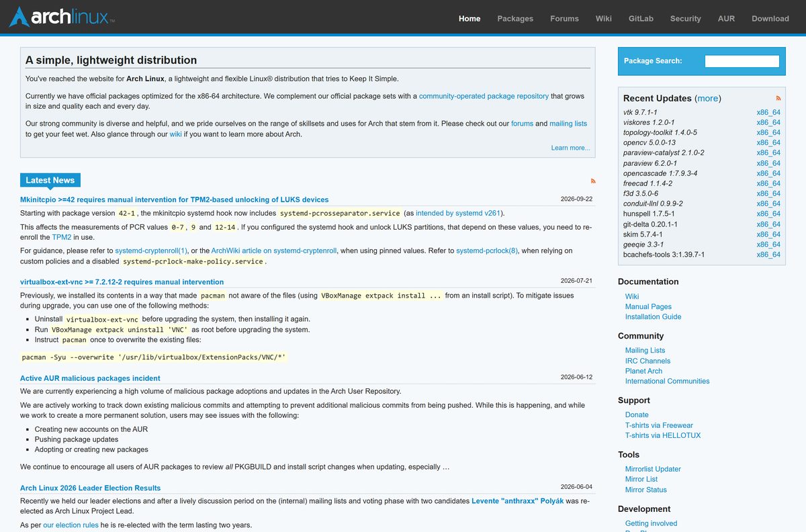Viewport: 806px width, 532px height.
Task: Open the AUR nav item
Action: tap(726, 18)
